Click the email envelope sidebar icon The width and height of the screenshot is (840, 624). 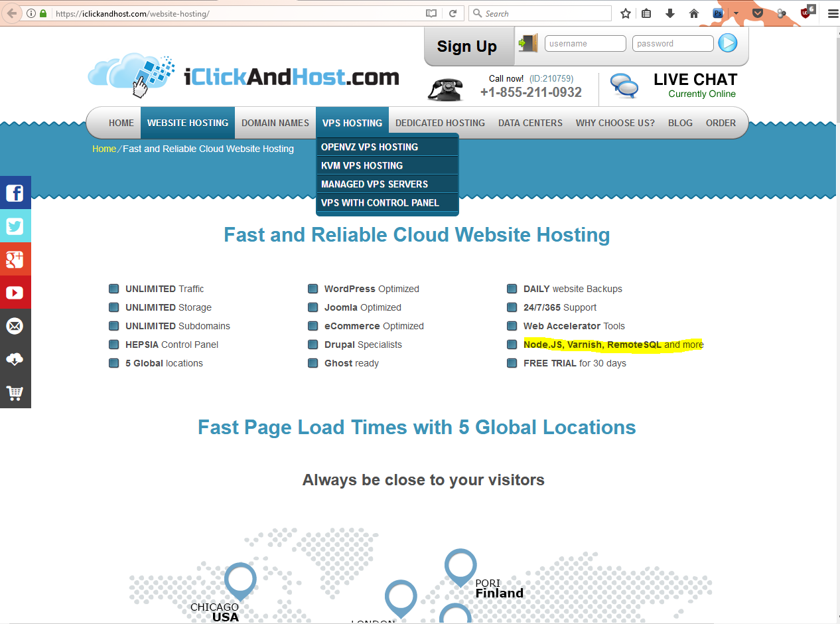[15, 325]
